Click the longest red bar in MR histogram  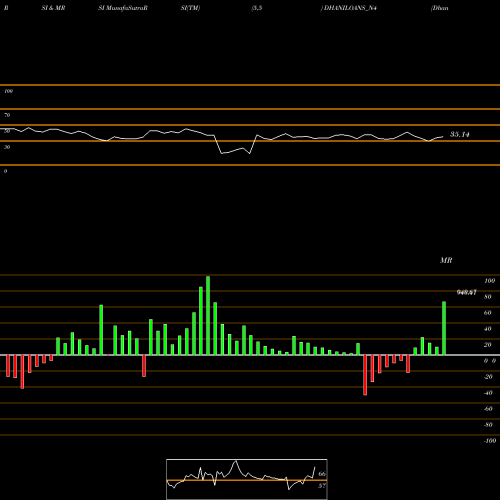[365, 375]
